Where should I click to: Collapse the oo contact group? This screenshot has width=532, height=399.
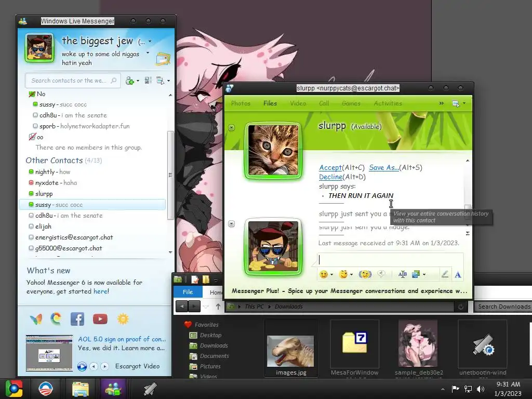[x=32, y=137]
